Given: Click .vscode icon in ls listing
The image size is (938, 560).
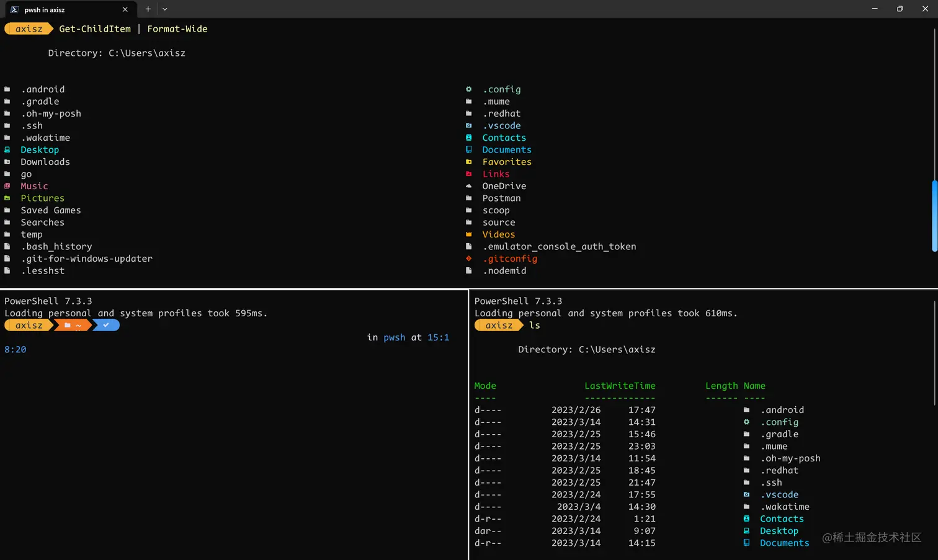Looking at the screenshot, I should [x=746, y=494].
